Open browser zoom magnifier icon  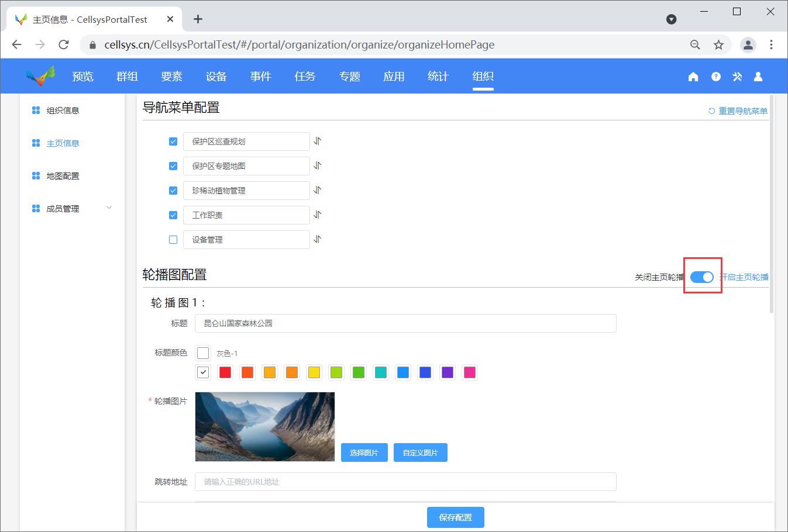(695, 45)
